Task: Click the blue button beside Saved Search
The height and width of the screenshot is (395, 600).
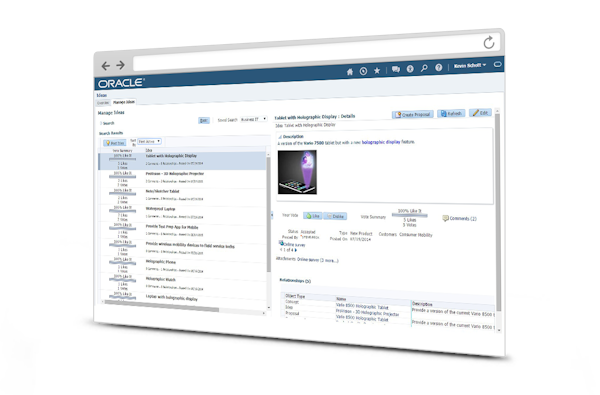Action: tap(204, 121)
